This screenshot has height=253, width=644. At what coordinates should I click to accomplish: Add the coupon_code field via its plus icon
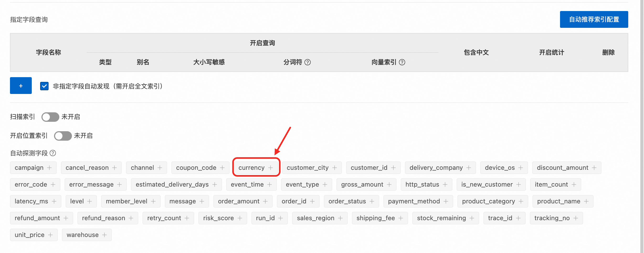tap(222, 168)
